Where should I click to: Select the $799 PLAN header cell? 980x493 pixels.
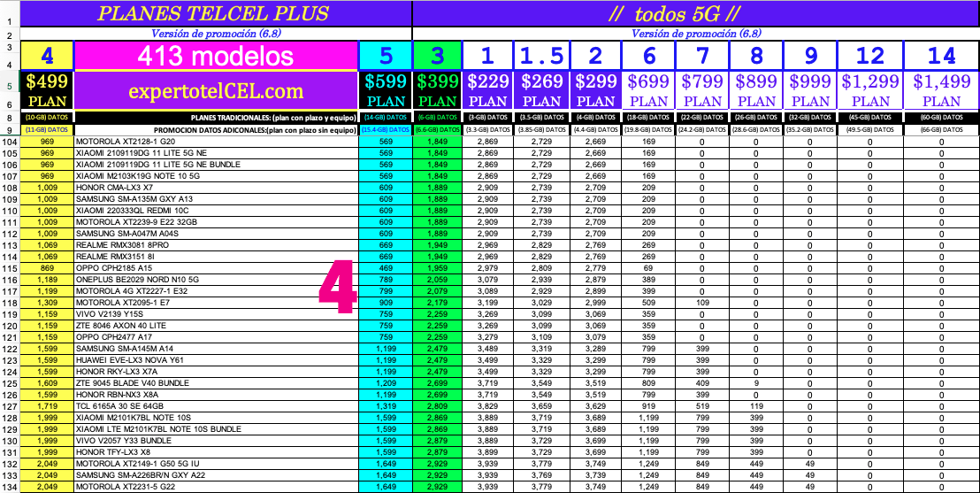[x=702, y=92]
